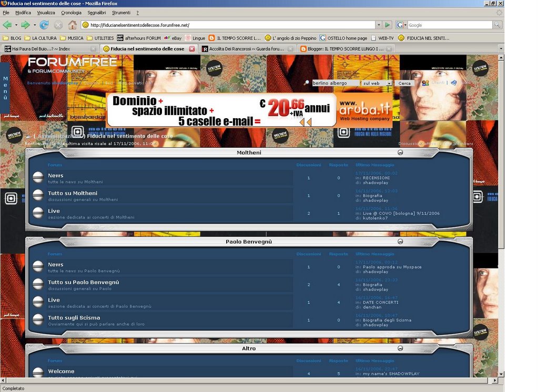Click the status icon beside Welcome forum
The image size is (538, 392).
coord(38,373)
